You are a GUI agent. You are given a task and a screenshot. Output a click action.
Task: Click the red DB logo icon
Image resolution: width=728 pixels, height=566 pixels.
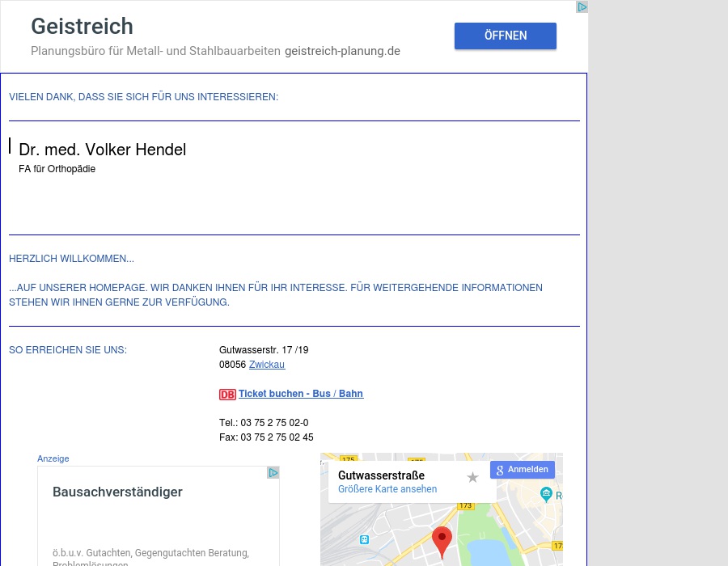tap(227, 395)
